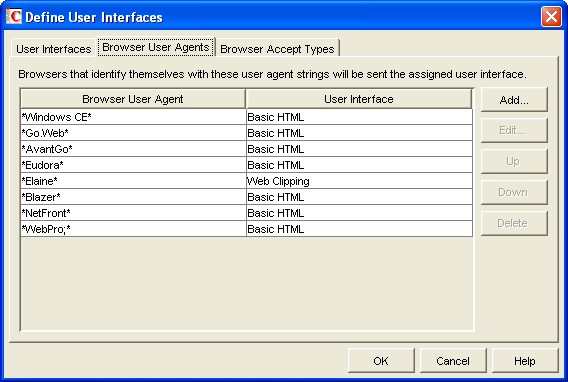This screenshot has width=568, height=382.
Task: Select the *Eudora* user agent
Action: 133,165
